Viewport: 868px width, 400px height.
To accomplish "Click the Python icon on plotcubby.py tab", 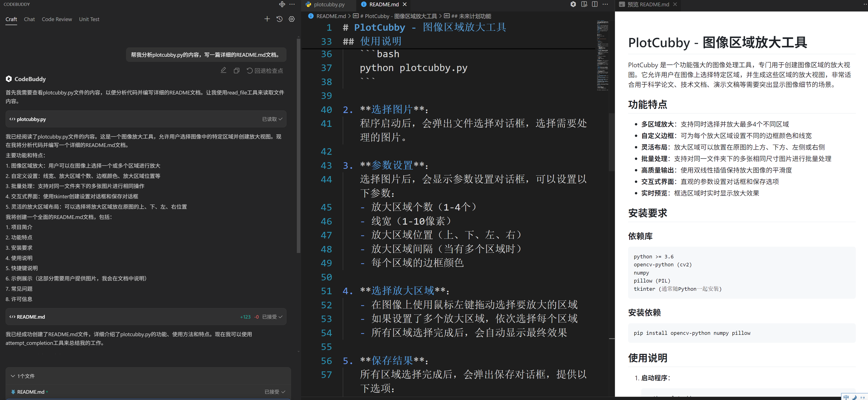I will click(308, 4).
